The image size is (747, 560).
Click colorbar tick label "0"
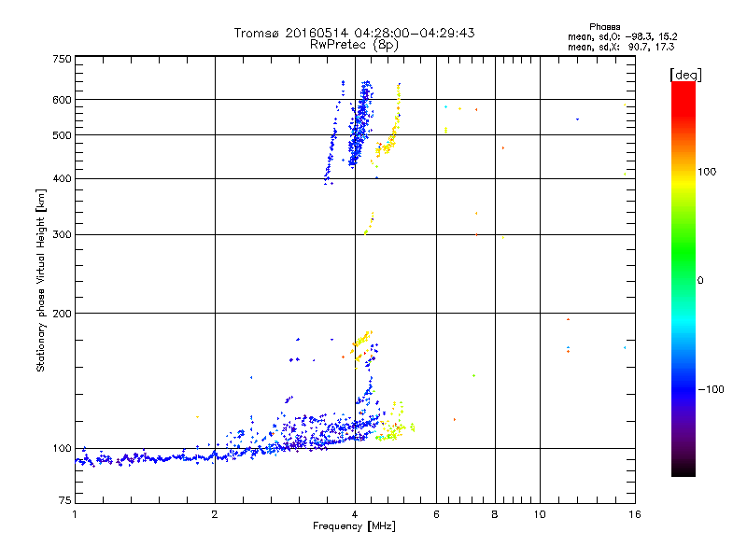tap(699, 281)
